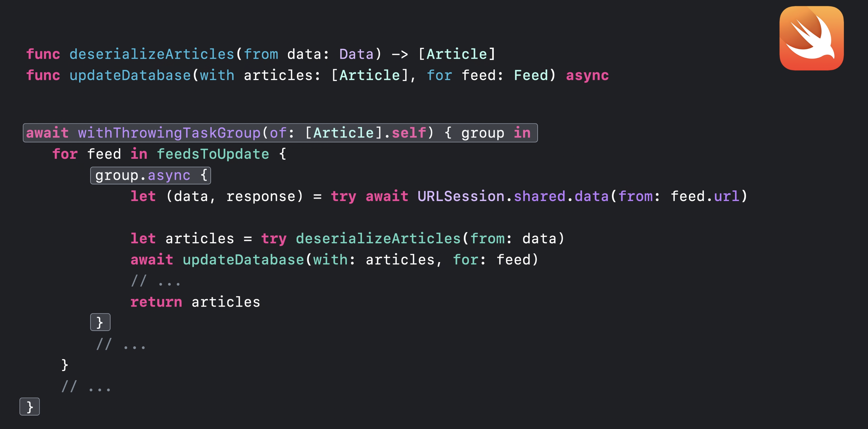Click the deserializeArticles call in let articles

(x=378, y=239)
